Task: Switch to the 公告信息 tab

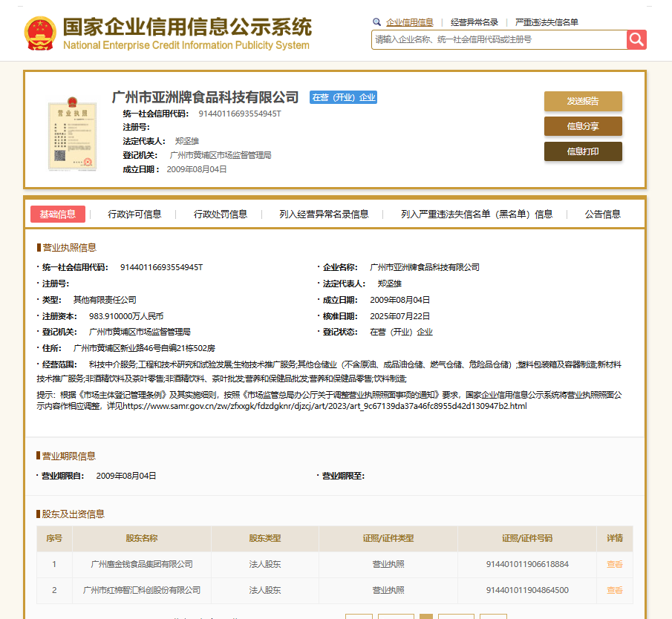Action: click(602, 214)
